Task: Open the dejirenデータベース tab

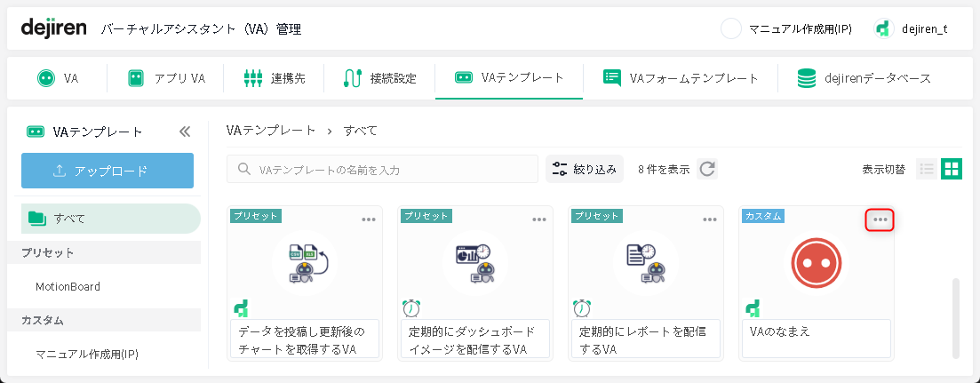Action: (x=864, y=78)
